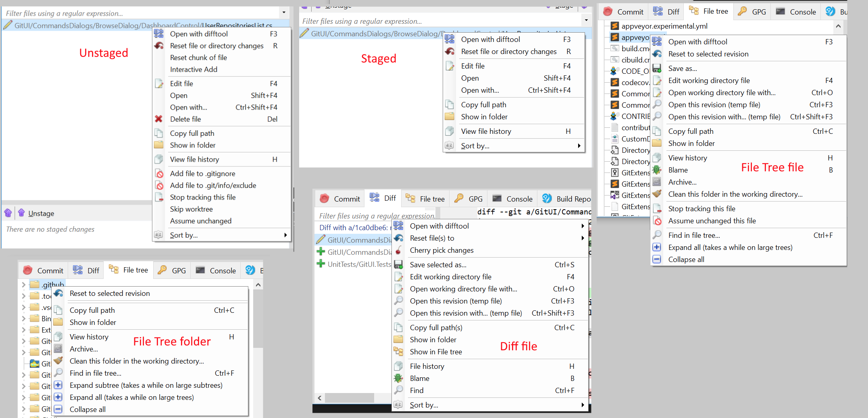Click the regular expression filter input field

click(121, 12)
